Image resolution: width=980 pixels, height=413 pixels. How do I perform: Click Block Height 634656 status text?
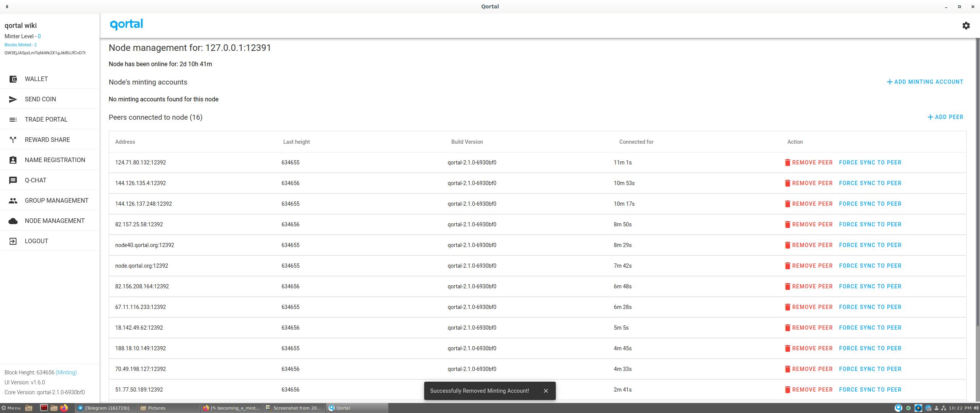41,372
